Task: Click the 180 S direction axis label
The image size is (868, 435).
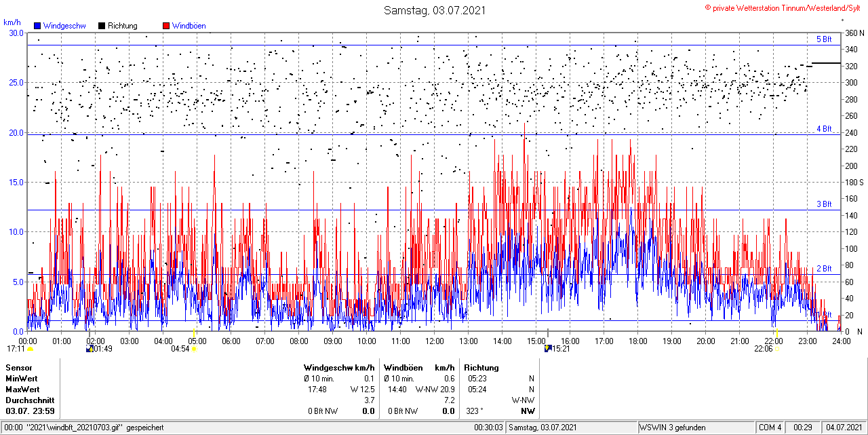Action: click(x=854, y=182)
